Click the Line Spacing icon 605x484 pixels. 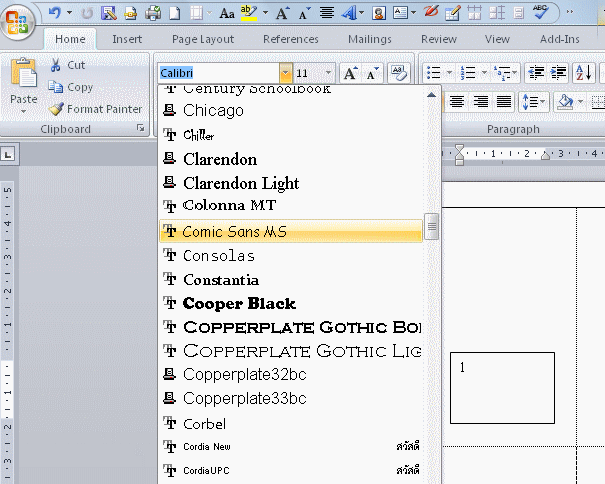point(530,102)
